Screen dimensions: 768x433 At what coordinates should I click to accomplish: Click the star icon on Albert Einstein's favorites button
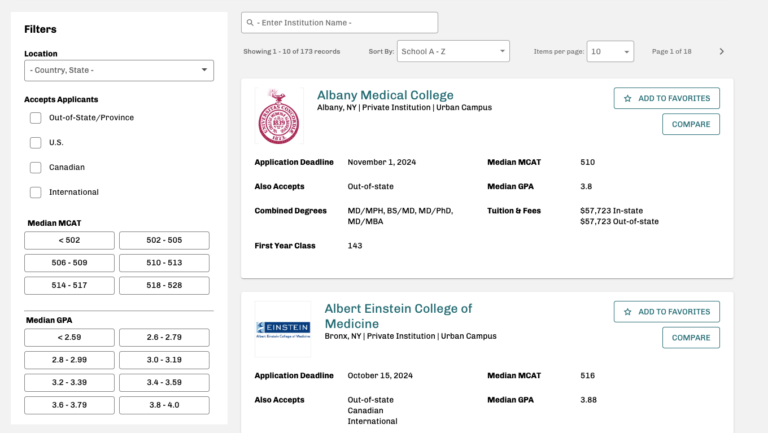click(627, 312)
